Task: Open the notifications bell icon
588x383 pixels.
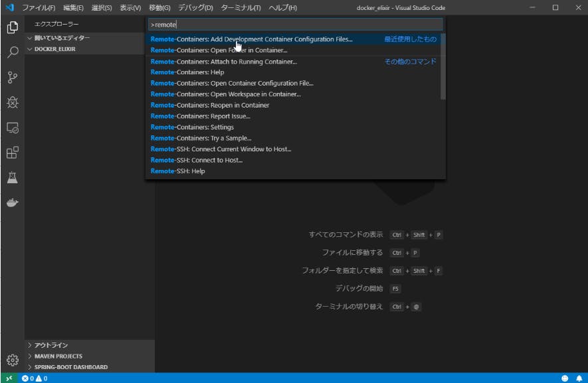Action: point(579,378)
